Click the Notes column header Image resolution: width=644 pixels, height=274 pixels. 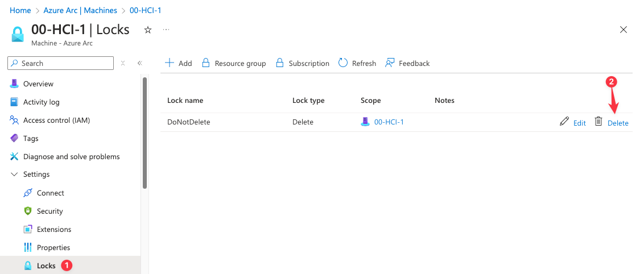click(444, 101)
